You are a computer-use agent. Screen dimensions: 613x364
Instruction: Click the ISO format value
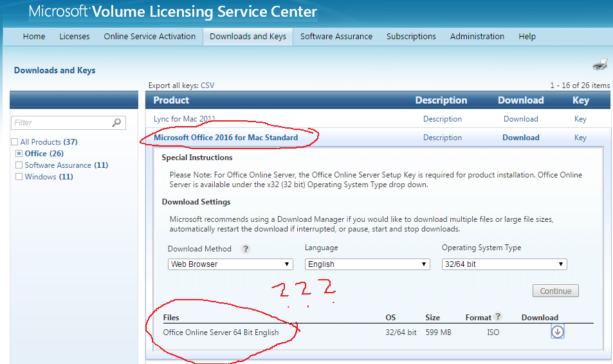[493, 332]
